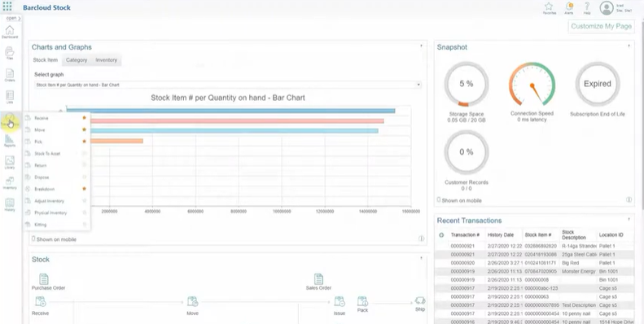The height and width of the screenshot is (324, 644).
Task: Open the Dashboard sidebar icon
Action: (10, 32)
